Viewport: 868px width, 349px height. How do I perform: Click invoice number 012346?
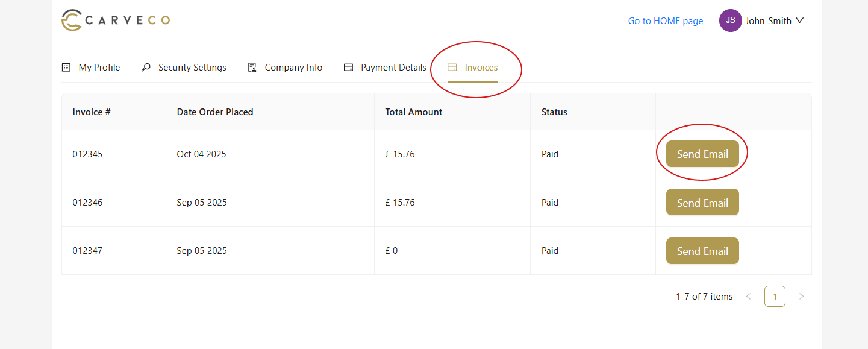coord(88,203)
